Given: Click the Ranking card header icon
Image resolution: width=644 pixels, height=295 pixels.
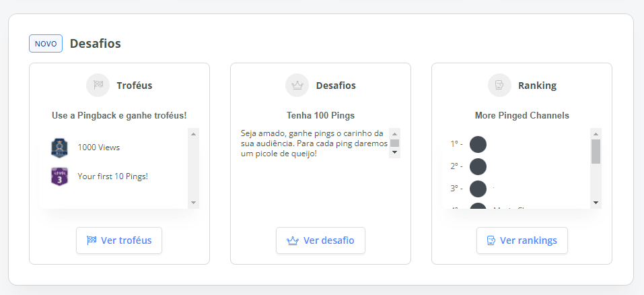Looking at the screenshot, I should point(499,86).
